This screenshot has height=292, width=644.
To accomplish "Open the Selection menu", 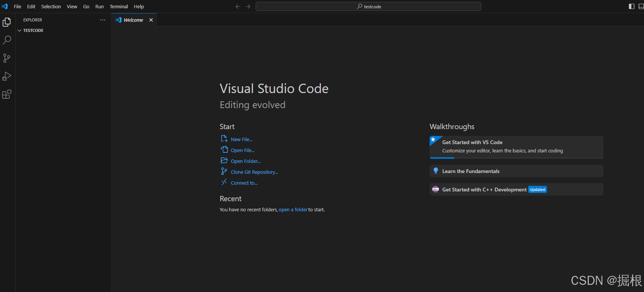I will pyautogui.click(x=51, y=6).
